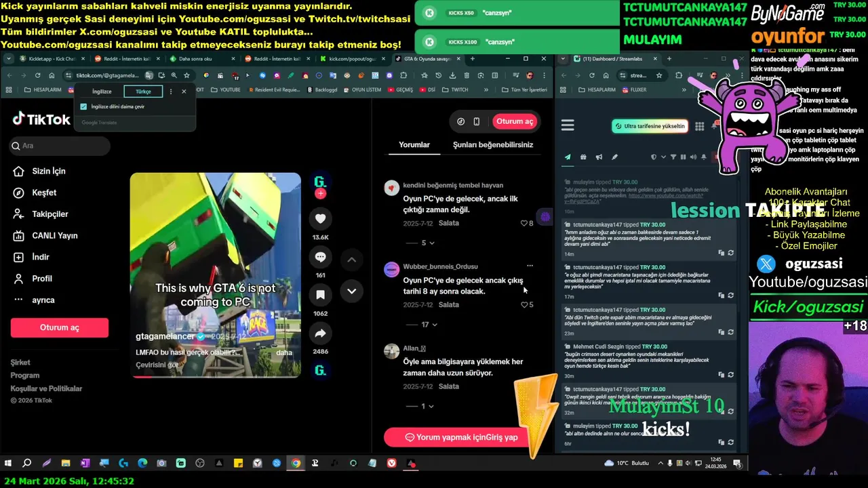Switch to Yorumlar tab
The height and width of the screenshot is (488, 868).
414,145
